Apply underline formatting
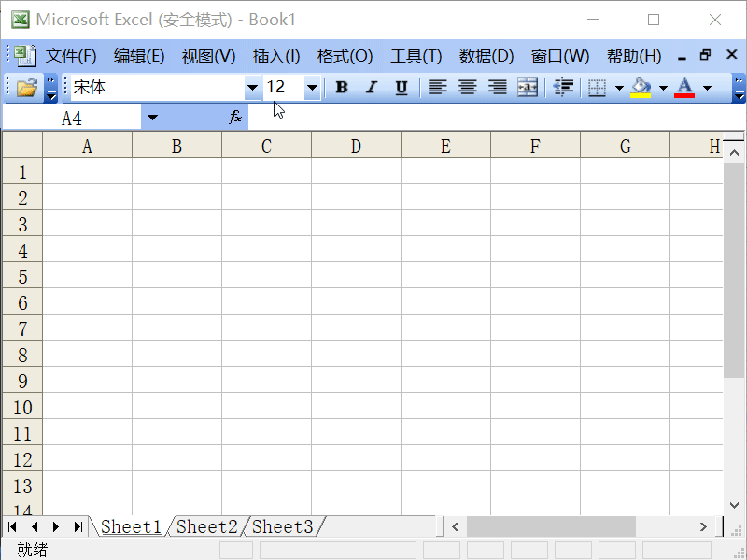747x560 pixels. click(x=401, y=87)
